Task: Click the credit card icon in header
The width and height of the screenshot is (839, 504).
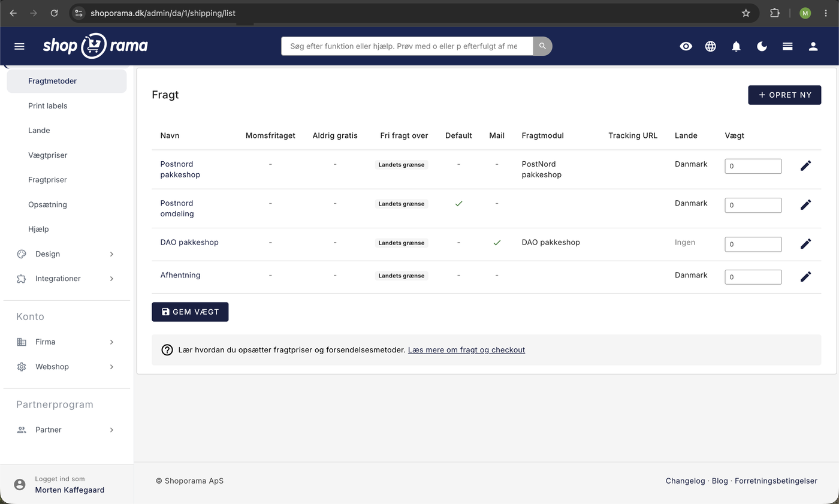Action: (x=787, y=46)
